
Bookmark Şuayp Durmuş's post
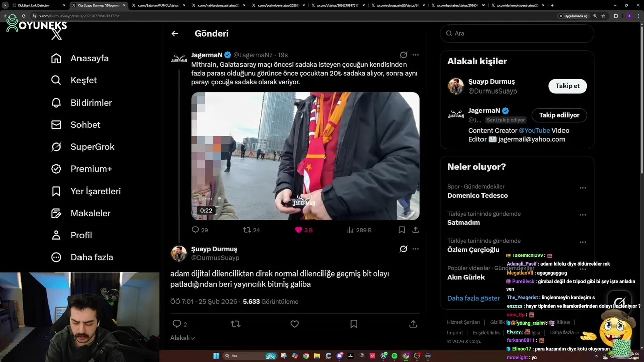(x=354, y=324)
